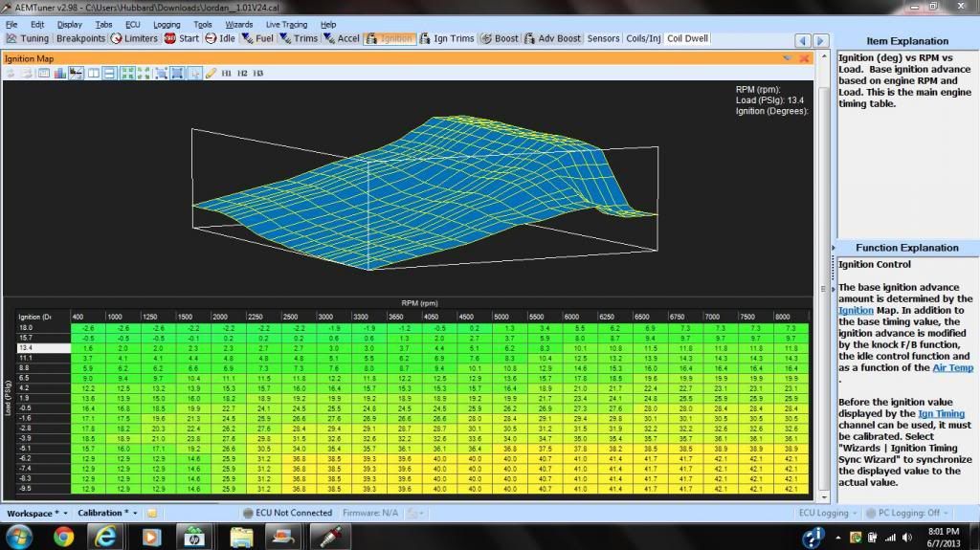The width and height of the screenshot is (980, 550).
Task: Select the Coils/Inj tab
Action: [643, 38]
